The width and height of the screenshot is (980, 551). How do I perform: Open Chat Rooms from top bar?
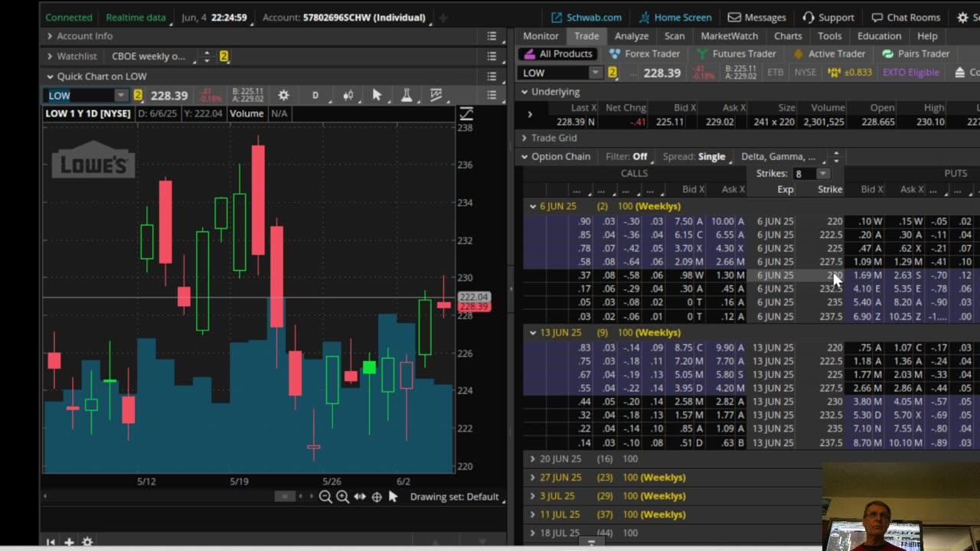click(x=906, y=17)
